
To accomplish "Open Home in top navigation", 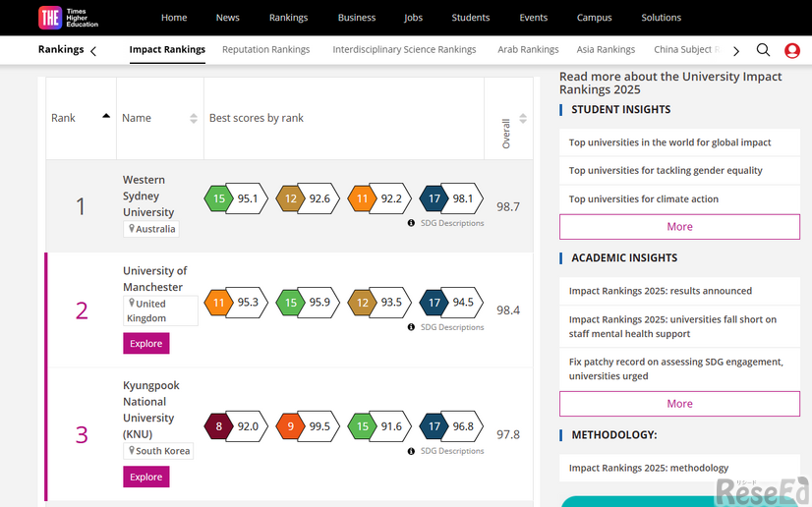I will 174,18.
